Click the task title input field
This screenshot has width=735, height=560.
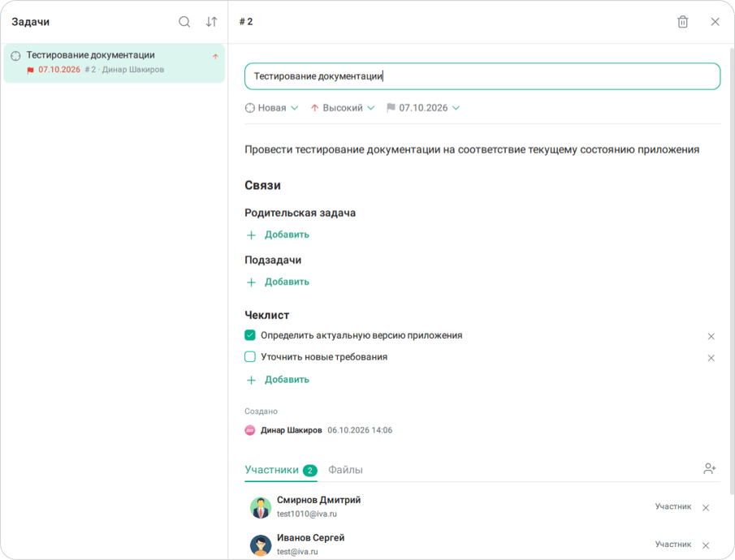(x=482, y=76)
